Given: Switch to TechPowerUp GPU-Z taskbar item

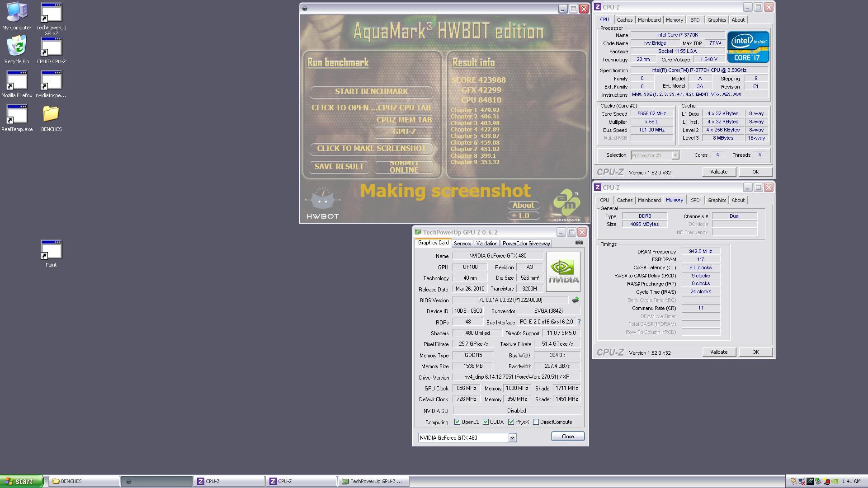Looking at the screenshot, I should click(374, 481).
